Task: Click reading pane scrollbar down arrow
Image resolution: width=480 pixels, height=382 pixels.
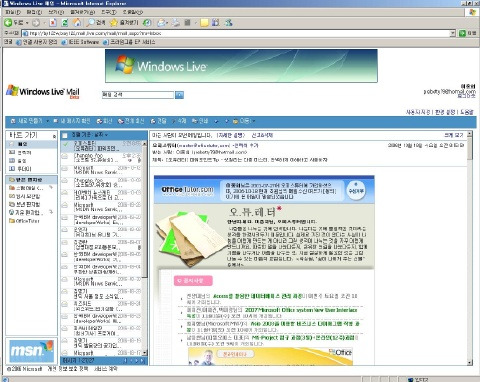Action: point(469,362)
